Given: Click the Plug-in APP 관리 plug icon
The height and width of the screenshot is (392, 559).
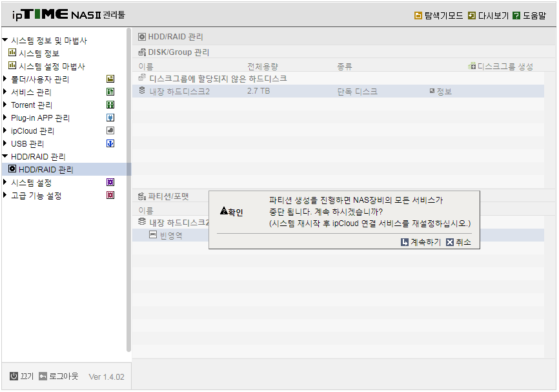Looking at the screenshot, I should coord(110,118).
